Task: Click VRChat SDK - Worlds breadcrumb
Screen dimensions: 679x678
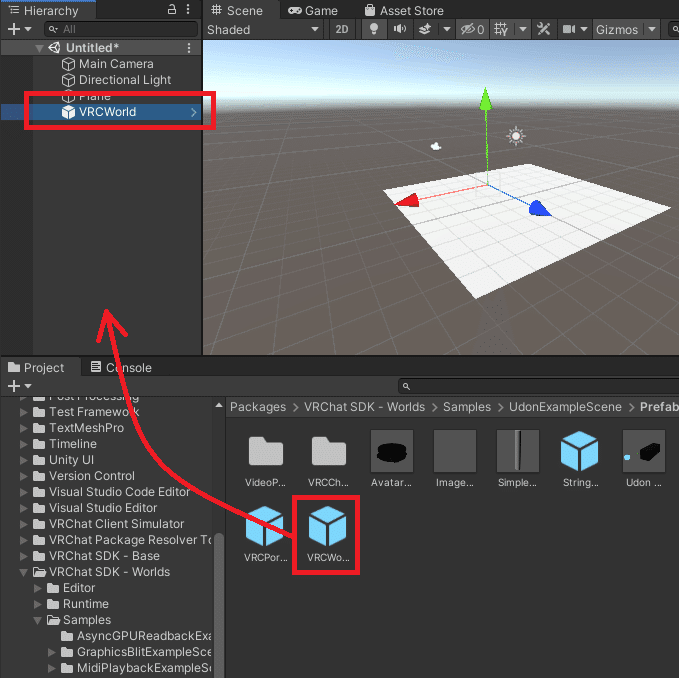Action: click(x=364, y=407)
